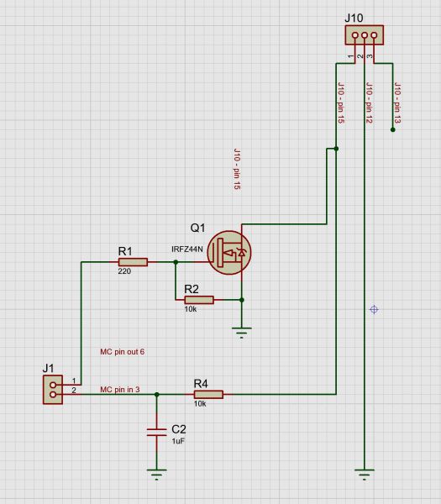Select the J1 two-pin connector

point(53,390)
